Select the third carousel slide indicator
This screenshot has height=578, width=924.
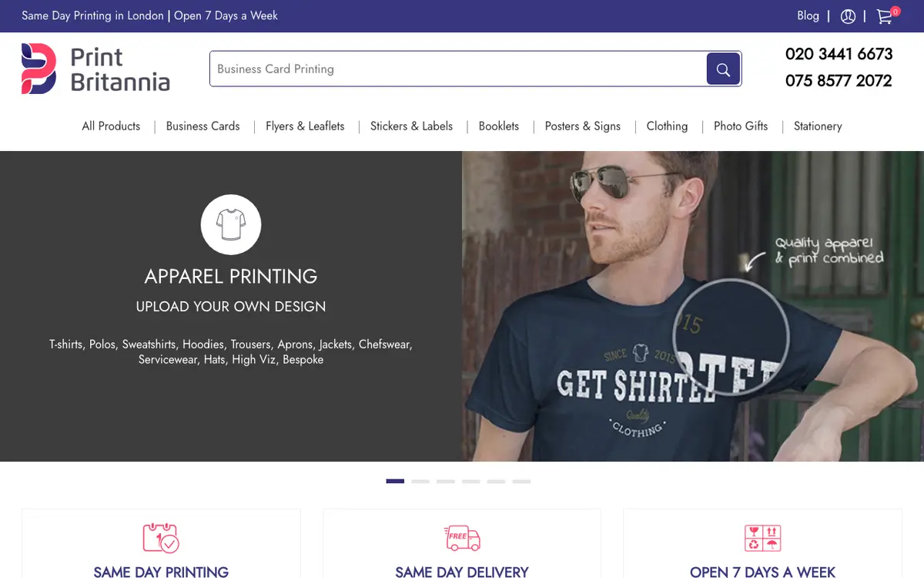click(446, 481)
